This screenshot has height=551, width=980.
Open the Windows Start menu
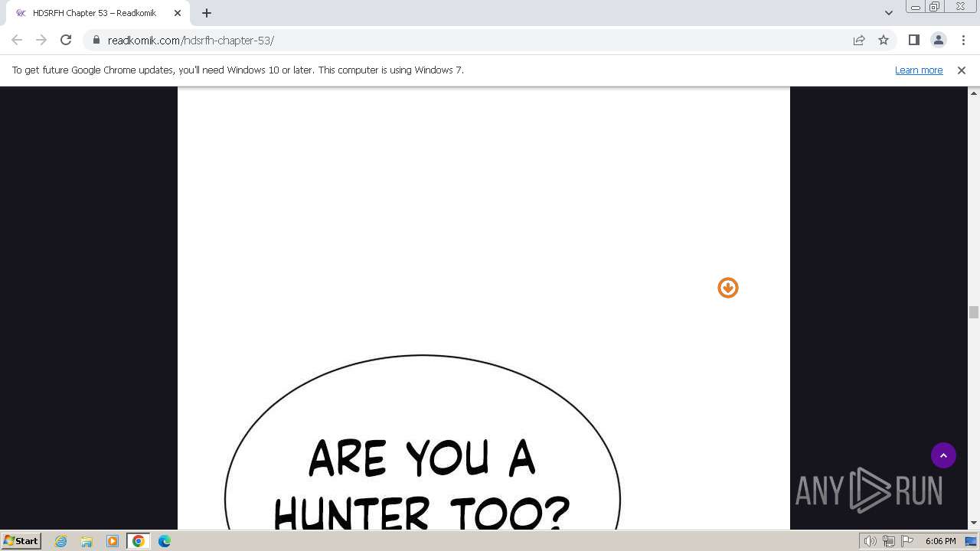pos(21,540)
